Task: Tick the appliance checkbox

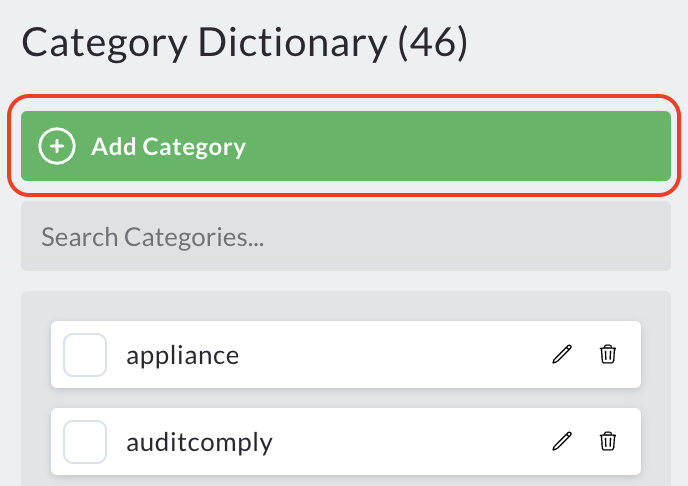Action: coord(85,354)
